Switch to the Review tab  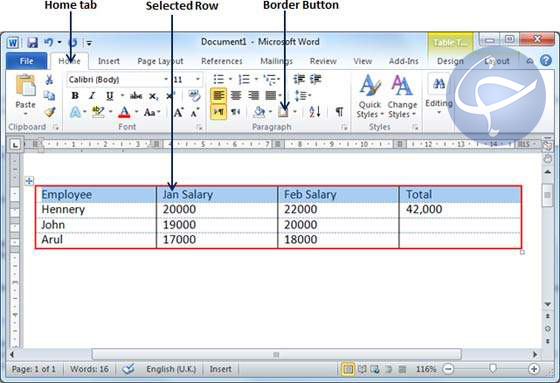[323, 61]
